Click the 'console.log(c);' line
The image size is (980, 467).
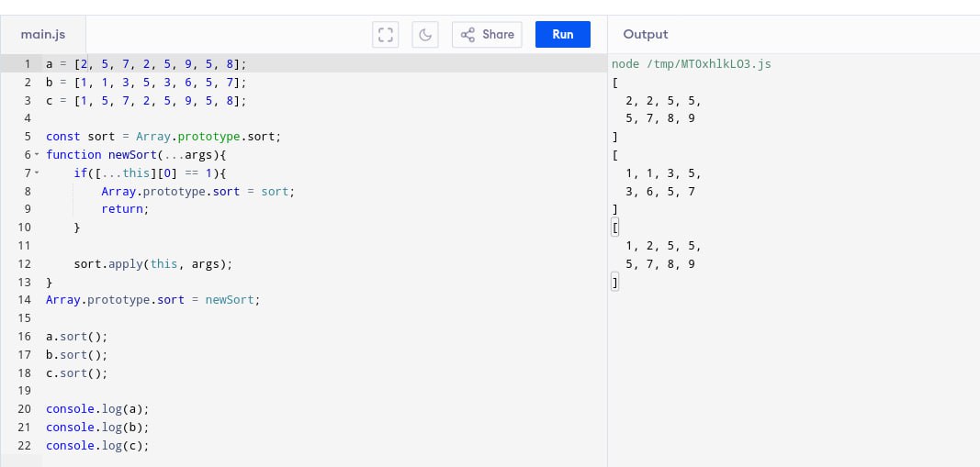(97, 446)
